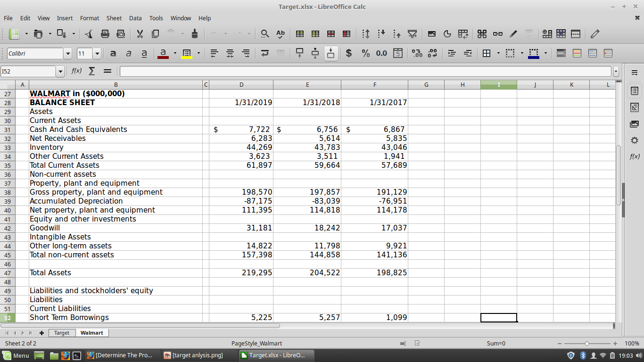Adjust the zoom slider handle
Screen dimensions: 644x362
click(x=587, y=343)
